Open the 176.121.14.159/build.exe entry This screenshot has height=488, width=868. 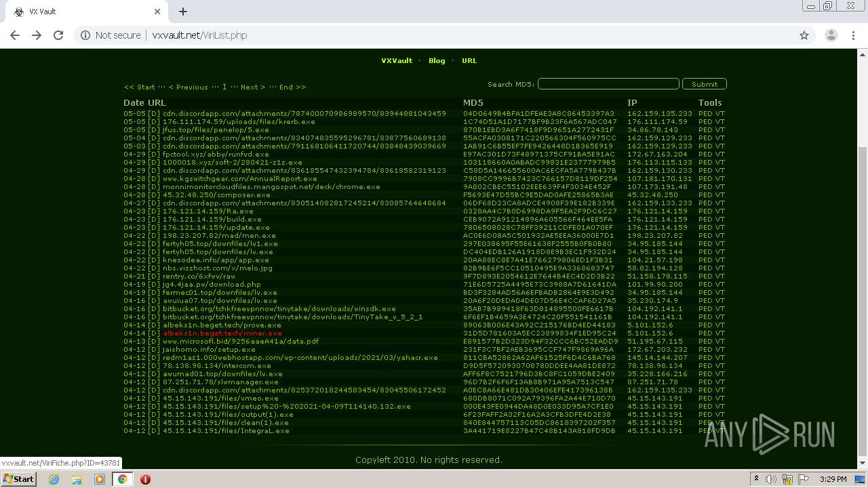coord(212,219)
